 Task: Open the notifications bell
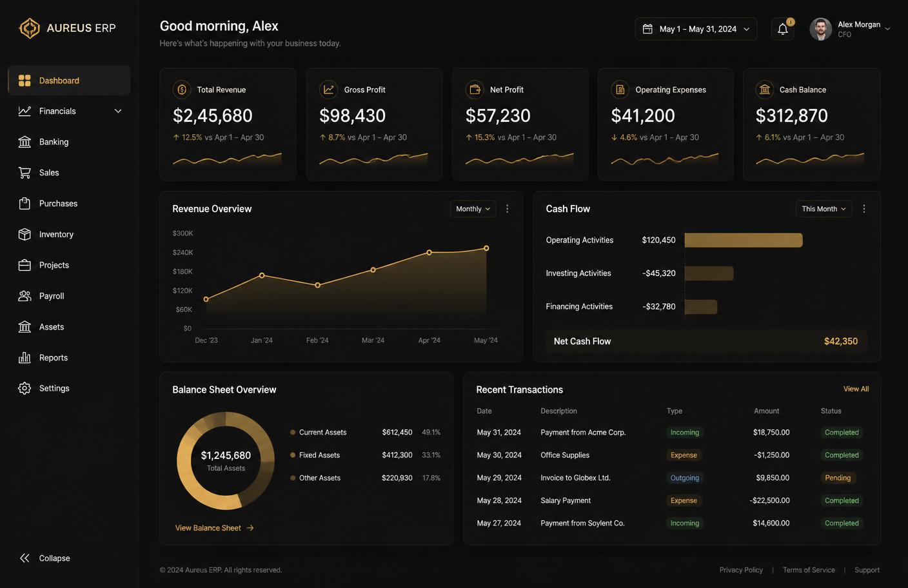point(783,29)
